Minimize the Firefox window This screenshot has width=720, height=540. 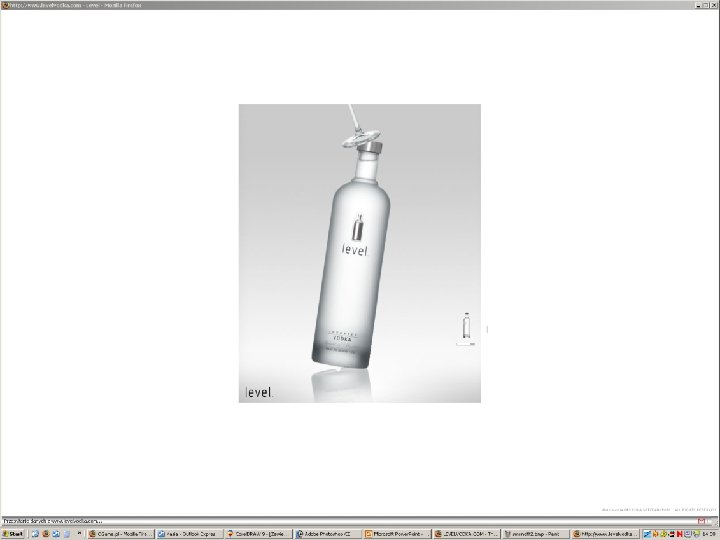[698, 5]
